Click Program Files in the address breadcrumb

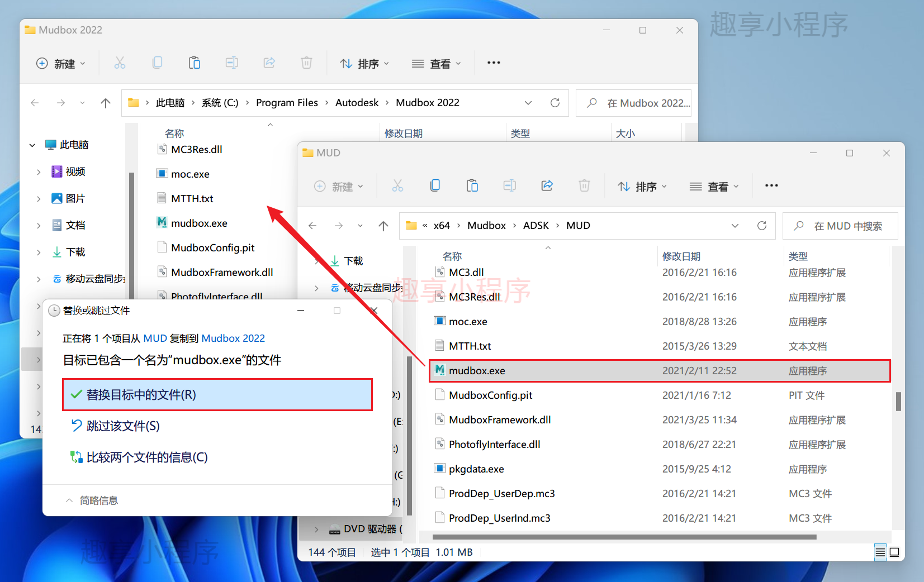(287, 103)
